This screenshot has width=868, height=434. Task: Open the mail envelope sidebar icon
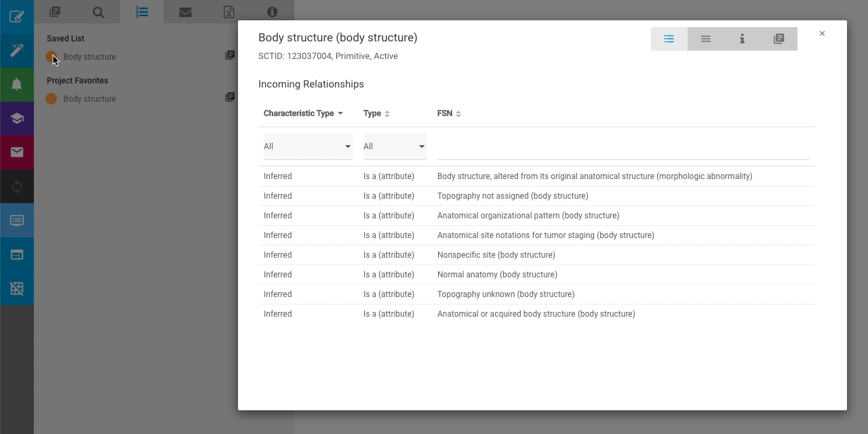pyautogui.click(x=17, y=153)
